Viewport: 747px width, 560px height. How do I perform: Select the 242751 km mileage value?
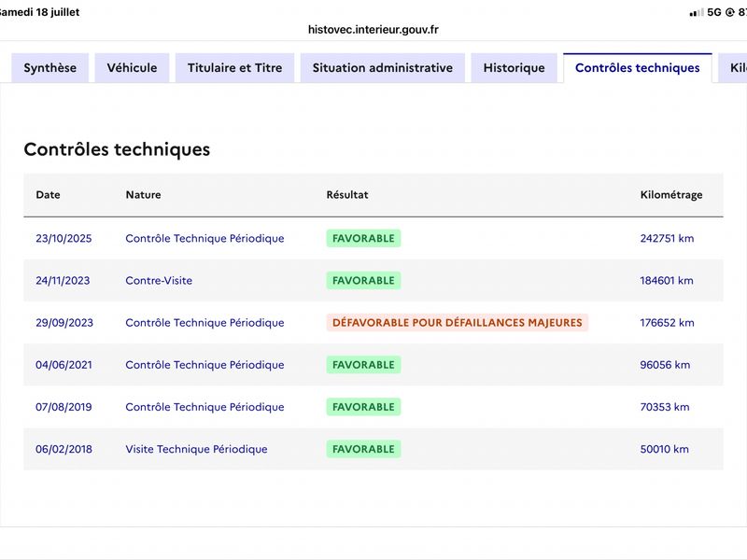point(667,239)
